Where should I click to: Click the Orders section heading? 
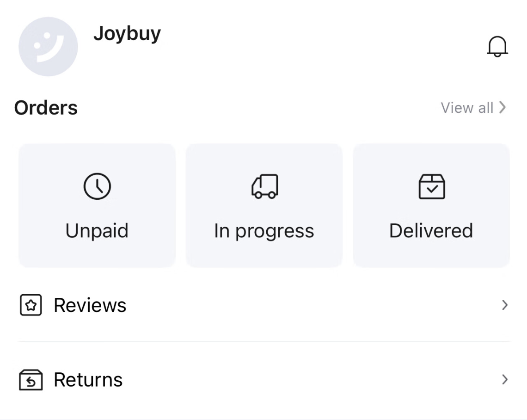46,107
